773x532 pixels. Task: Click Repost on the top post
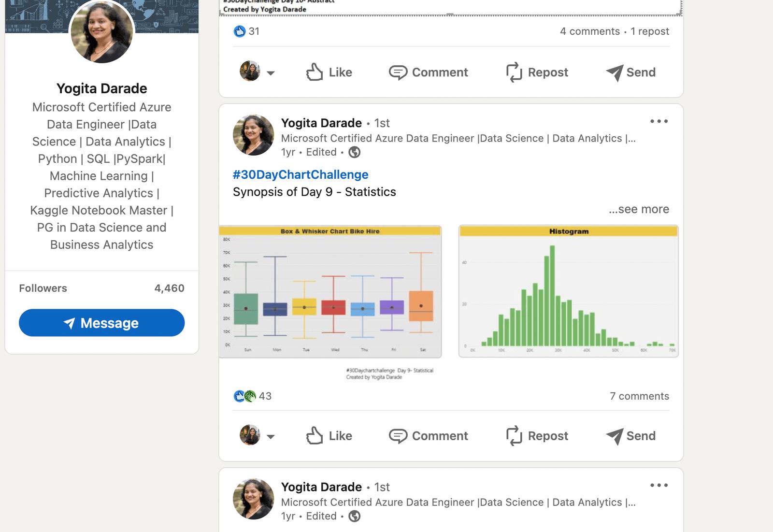point(537,72)
